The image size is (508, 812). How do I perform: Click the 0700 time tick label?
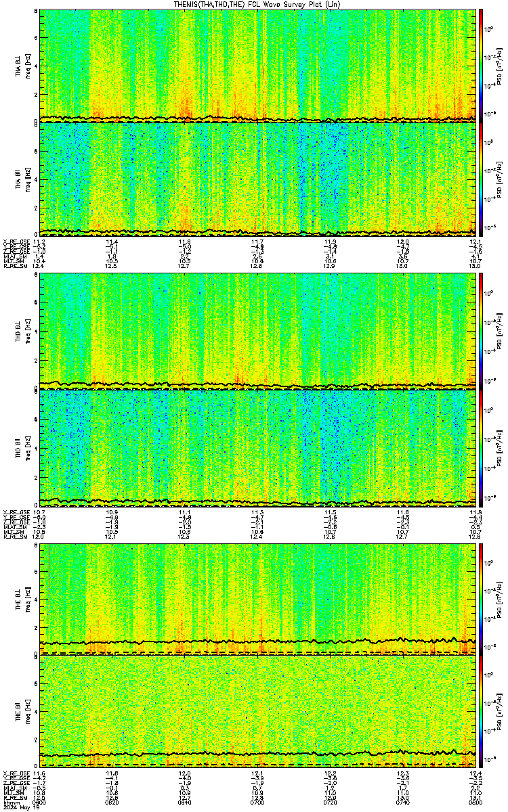click(x=257, y=803)
